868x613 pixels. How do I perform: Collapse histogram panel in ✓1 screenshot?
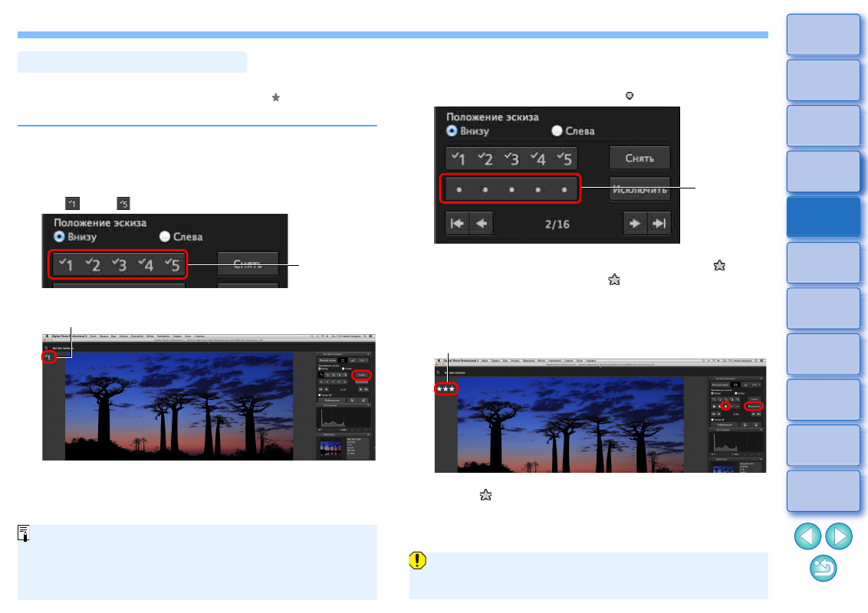pos(368,405)
